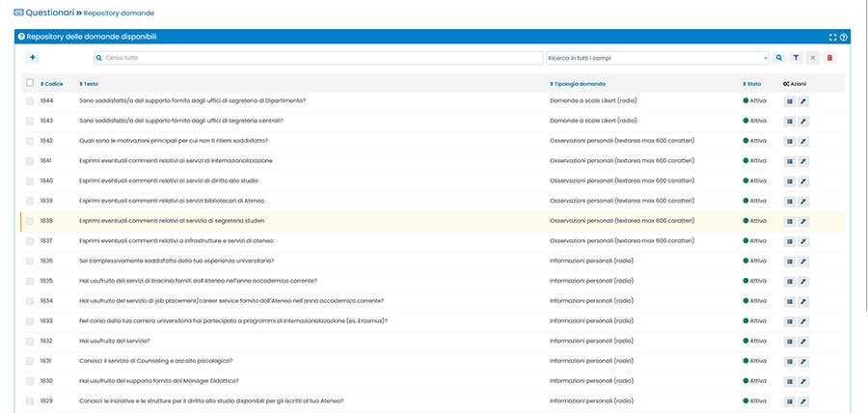Click the magnifier search button
The width and height of the screenshot is (868, 413).
click(780, 58)
